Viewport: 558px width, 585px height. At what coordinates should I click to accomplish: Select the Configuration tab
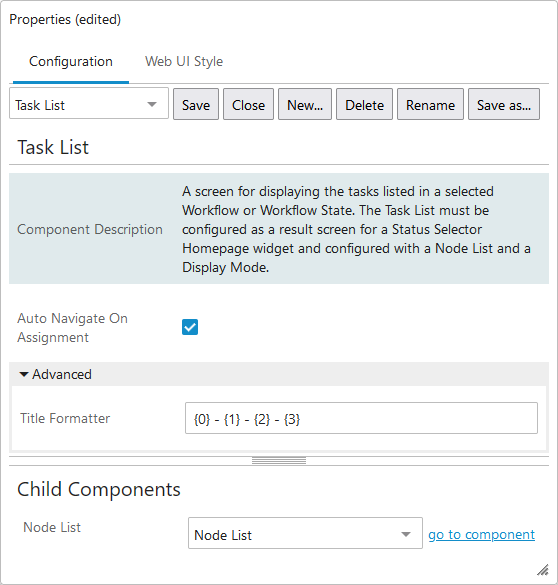click(x=71, y=61)
